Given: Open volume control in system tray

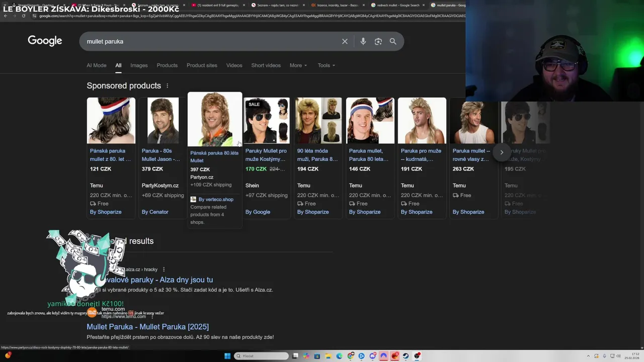Looking at the screenshot, I should point(617,356).
